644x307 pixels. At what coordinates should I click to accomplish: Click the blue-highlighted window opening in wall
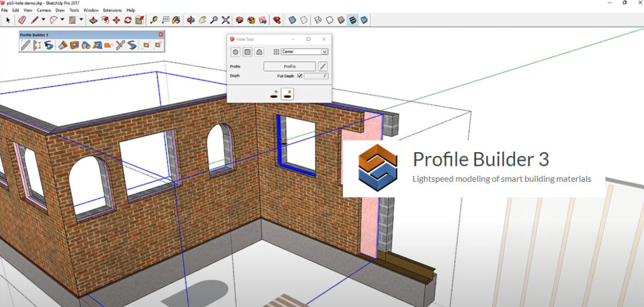click(297, 146)
